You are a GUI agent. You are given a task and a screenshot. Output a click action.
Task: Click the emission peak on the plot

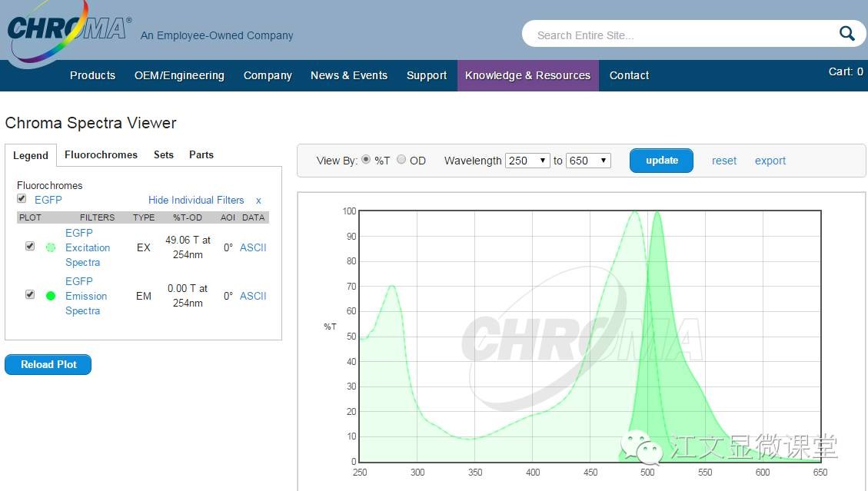click(x=657, y=211)
